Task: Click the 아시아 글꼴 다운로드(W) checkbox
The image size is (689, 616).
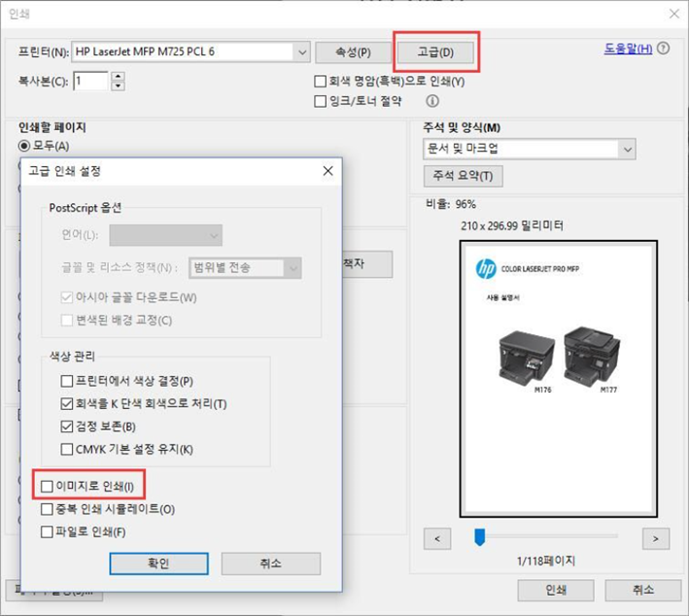Action: (67, 297)
